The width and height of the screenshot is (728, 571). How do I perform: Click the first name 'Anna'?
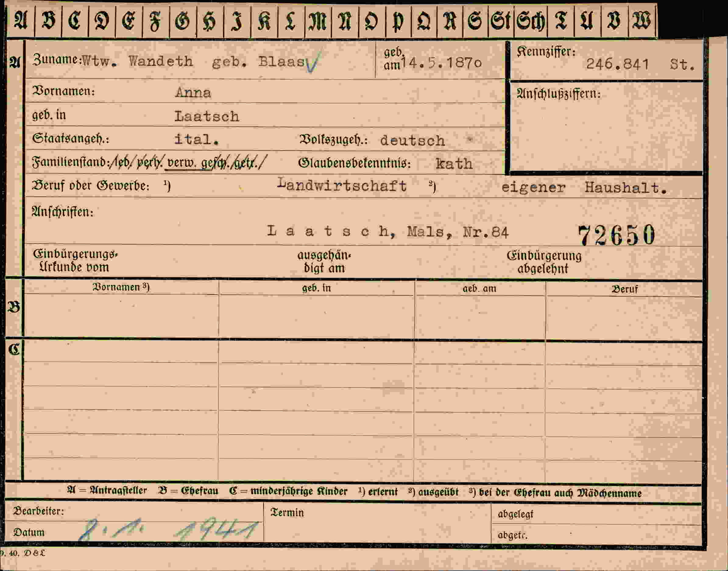[193, 93]
